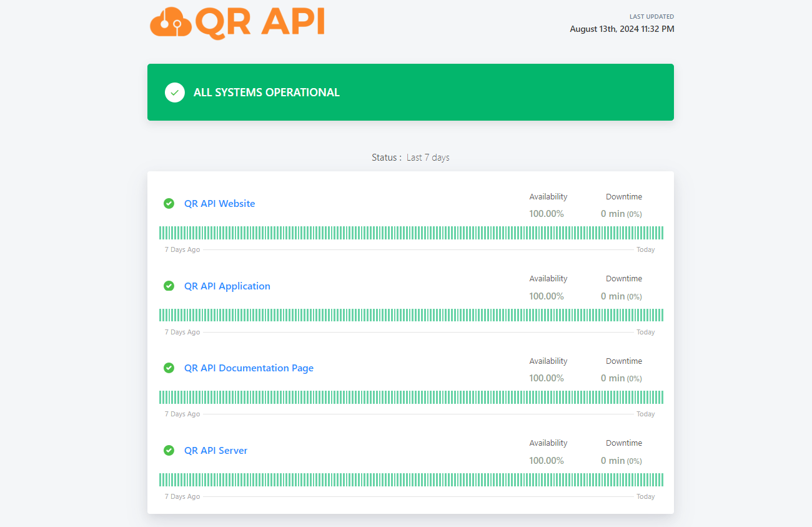The image size is (812, 527).
Task: Open the QR API Documentation Page link
Action: [x=249, y=368]
